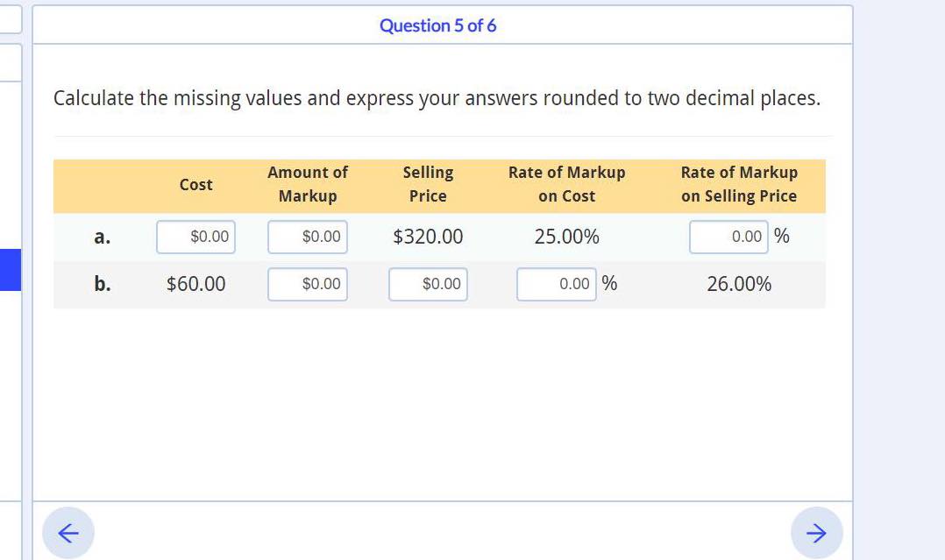Select the row label b
Screen dimensions: 945x560
coord(102,283)
